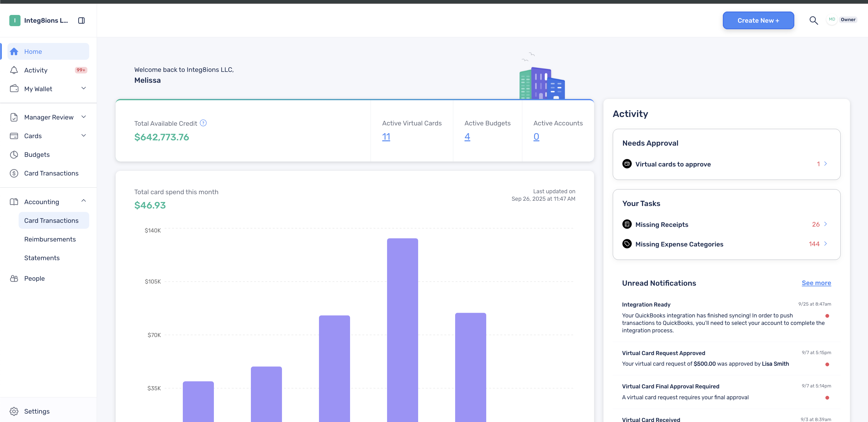
Task: Open the Integration Ready notification
Action: 727,317
